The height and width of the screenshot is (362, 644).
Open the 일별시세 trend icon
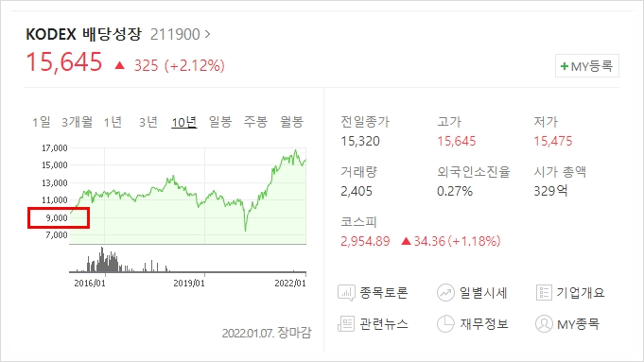pyautogui.click(x=445, y=293)
